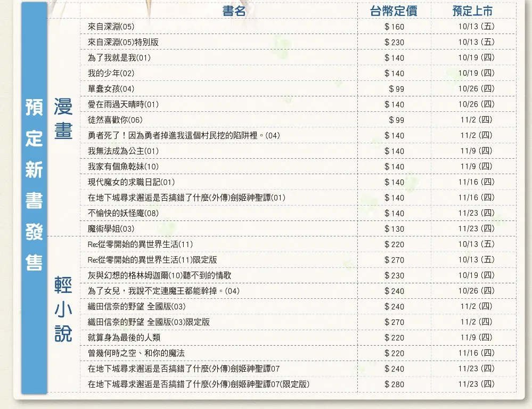This screenshot has height=409, width=532.
Task: Select the price of 現代魔女的求職日記(01)
Action: pos(394,182)
